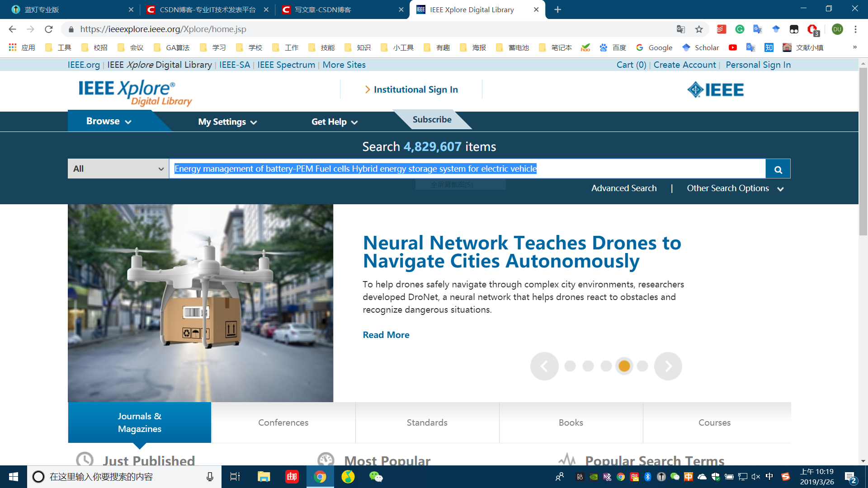Click Neural Network Teaches Drones headline
This screenshot has width=868, height=488.
click(x=522, y=252)
